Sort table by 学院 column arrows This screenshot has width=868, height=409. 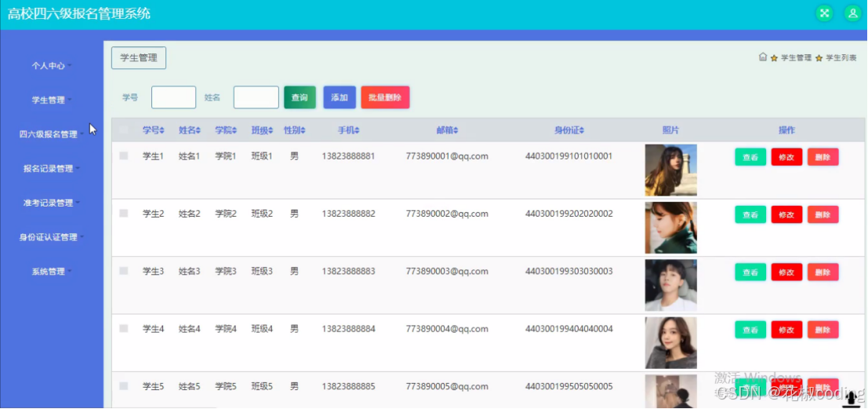click(x=234, y=131)
